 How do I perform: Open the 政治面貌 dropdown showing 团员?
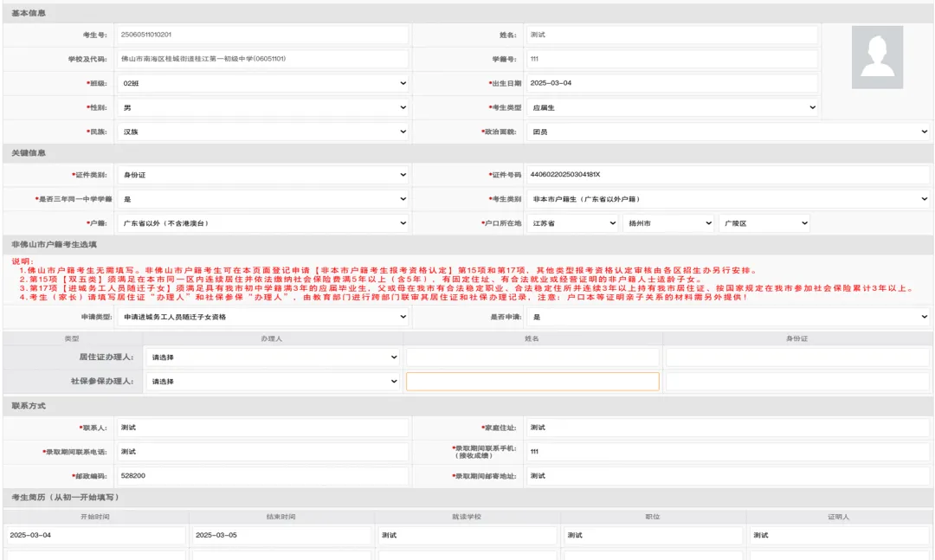[728, 132]
